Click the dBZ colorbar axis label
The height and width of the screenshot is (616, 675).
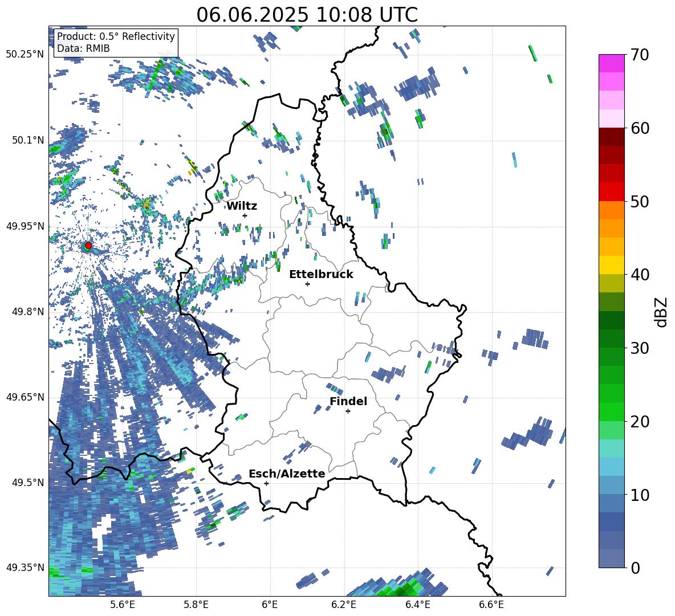(x=662, y=312)
